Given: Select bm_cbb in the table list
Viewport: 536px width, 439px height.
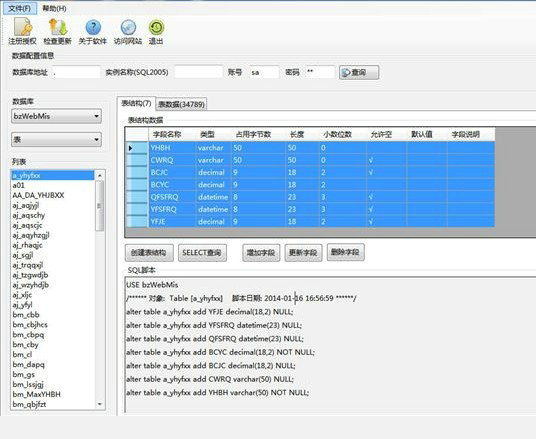Looking at the screenshot, I should click(x=53, y=315).
